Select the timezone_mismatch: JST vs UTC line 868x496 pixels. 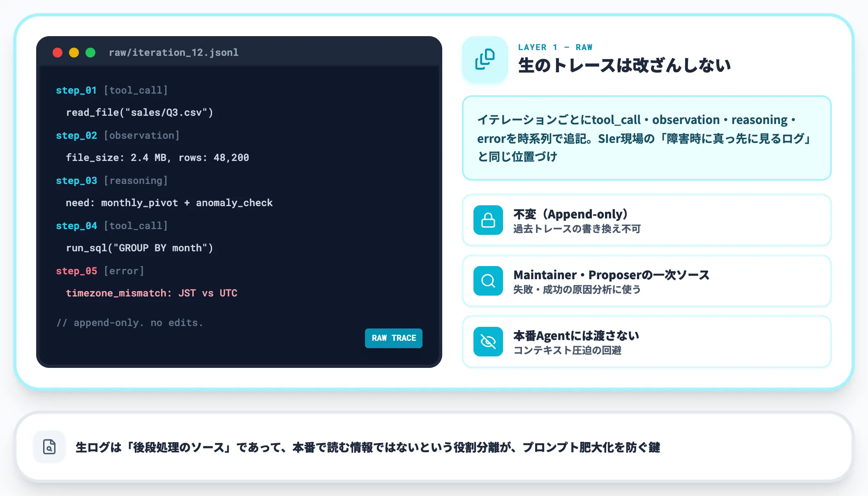152,293
